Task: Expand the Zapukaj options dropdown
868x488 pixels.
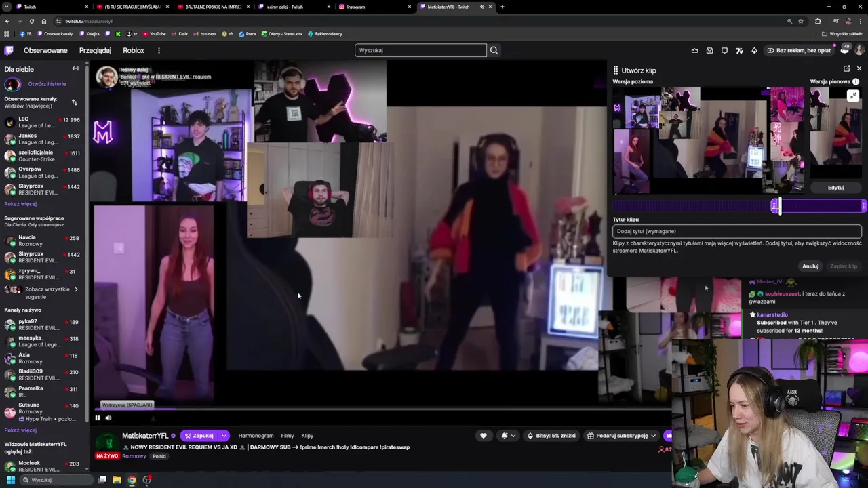Action: [224, 436]
